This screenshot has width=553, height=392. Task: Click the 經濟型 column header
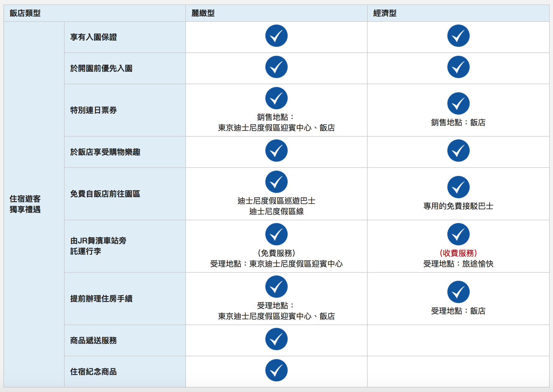[385, 13]
